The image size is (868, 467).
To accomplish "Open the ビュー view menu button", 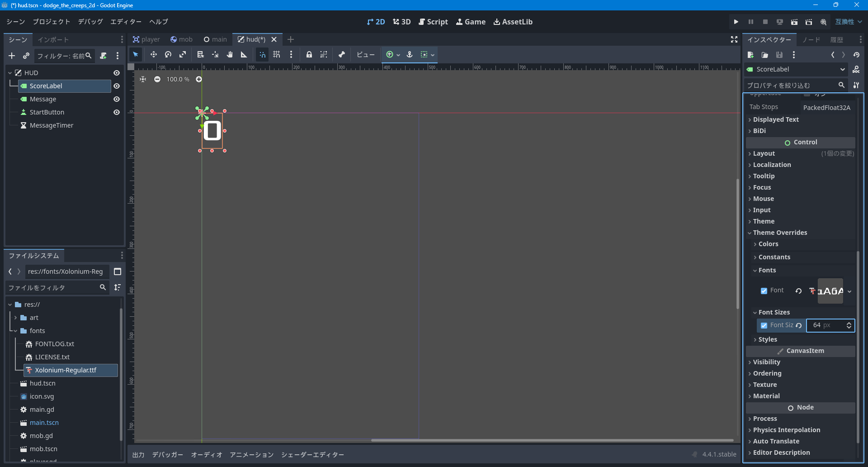I will pos(365,55).
